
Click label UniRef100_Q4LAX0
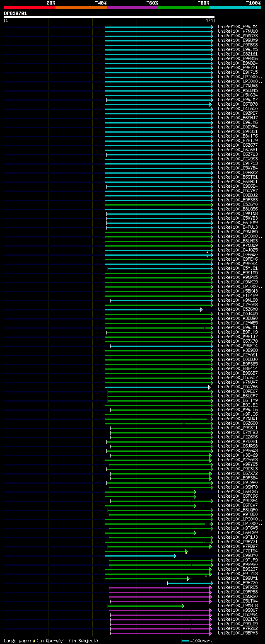[238, 109]
